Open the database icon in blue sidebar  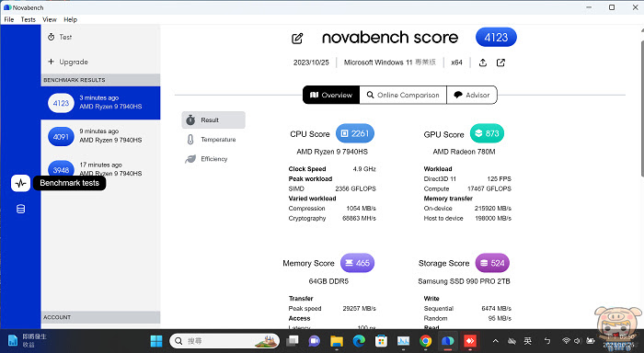tap(20, 209)
